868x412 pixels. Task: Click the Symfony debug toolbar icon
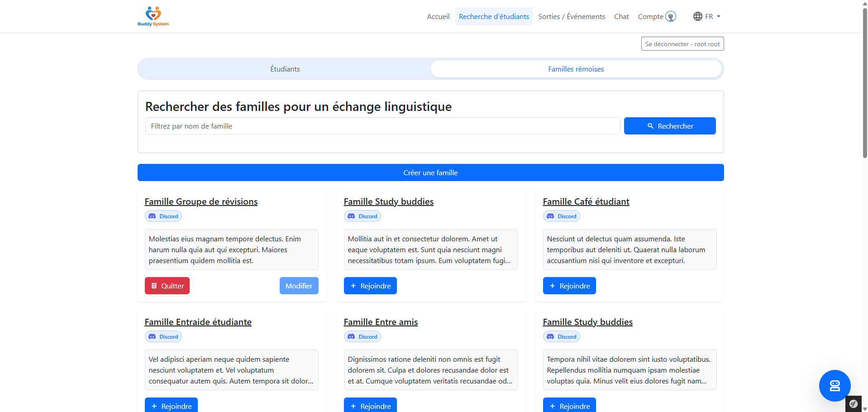point(853,404)
